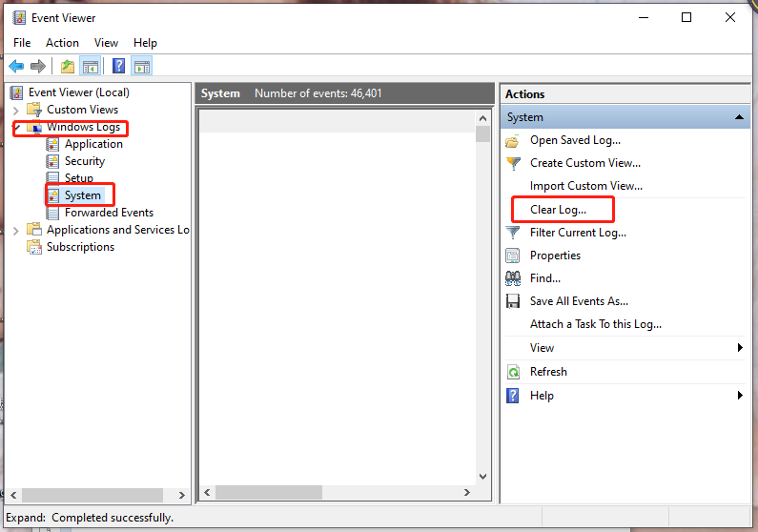Screen dimensions: 758x532
Task: Click the Open Saved Log folder icon
Action: pos(512,141)
